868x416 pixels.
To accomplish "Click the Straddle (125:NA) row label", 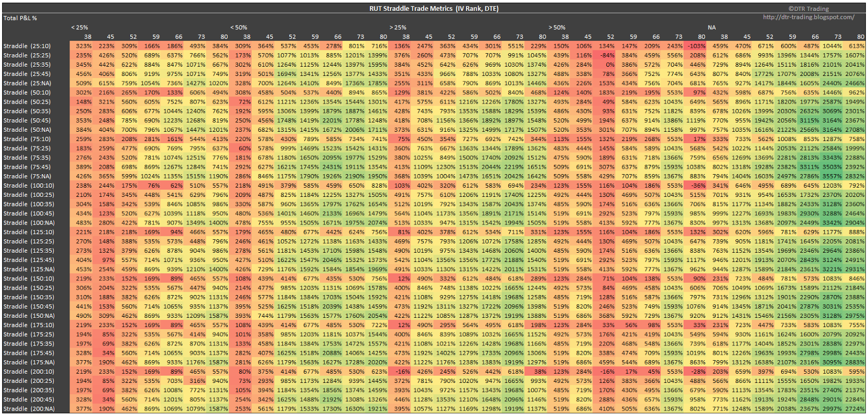I will [29, 269].
